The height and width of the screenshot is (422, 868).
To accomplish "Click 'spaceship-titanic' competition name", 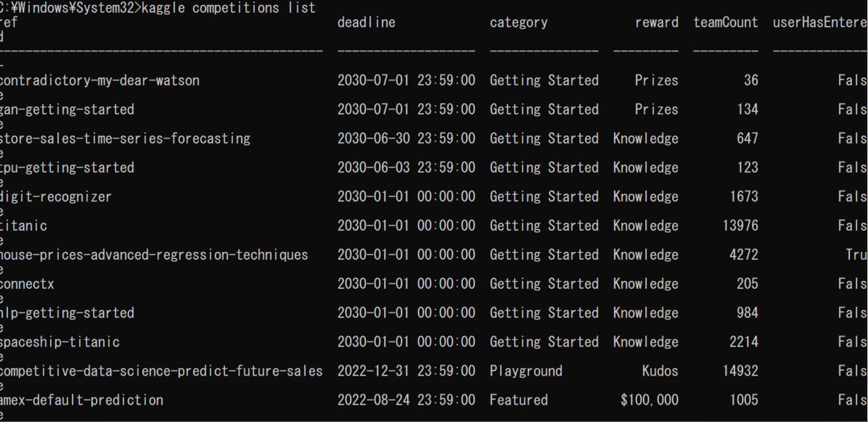I will pos(60,342).
